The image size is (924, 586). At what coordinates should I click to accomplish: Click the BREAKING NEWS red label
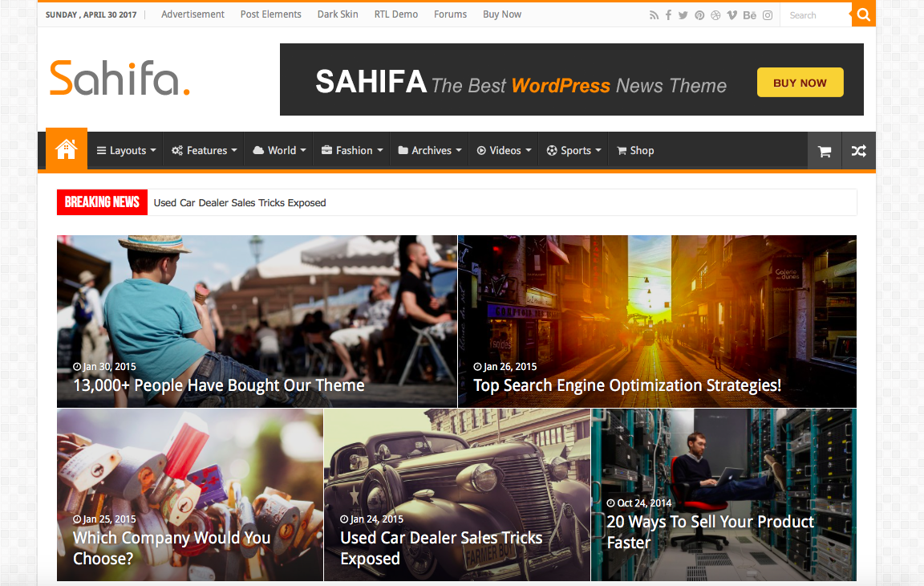coord(102,202)
